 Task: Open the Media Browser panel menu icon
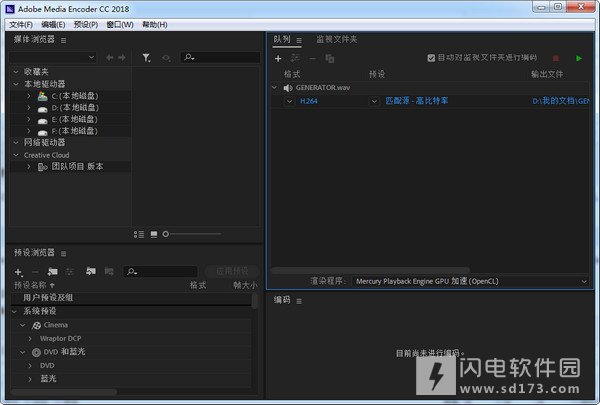(64, 40)
